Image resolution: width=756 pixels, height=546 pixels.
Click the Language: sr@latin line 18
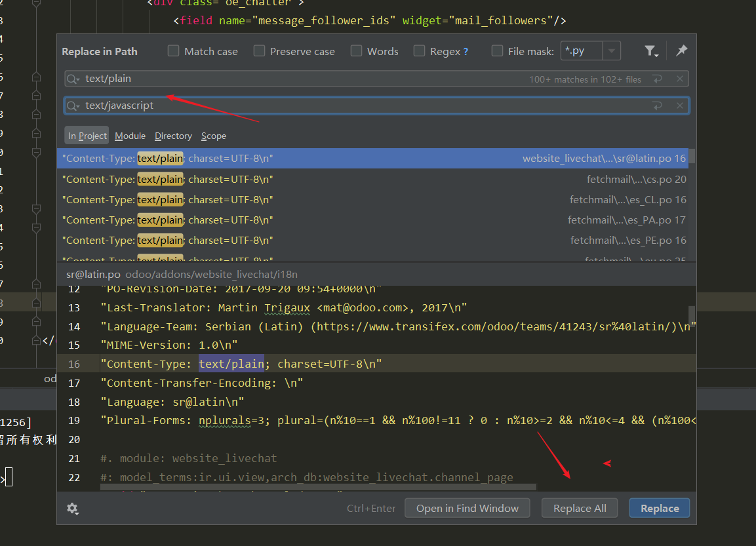coord(172,402)
